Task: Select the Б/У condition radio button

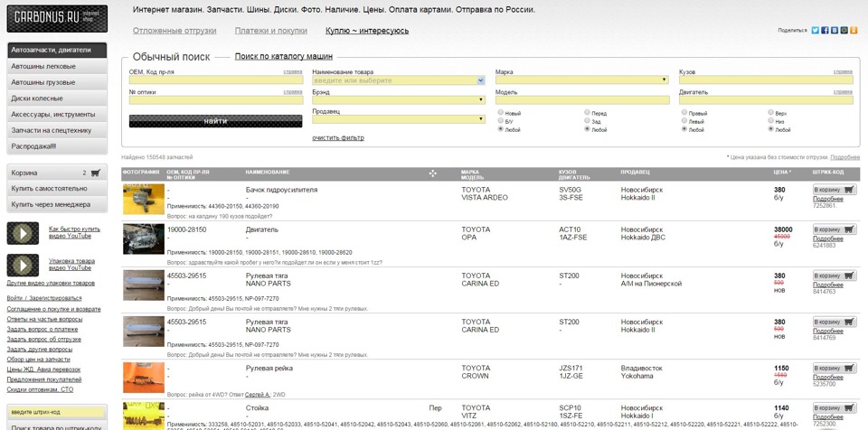Action: 501,121
